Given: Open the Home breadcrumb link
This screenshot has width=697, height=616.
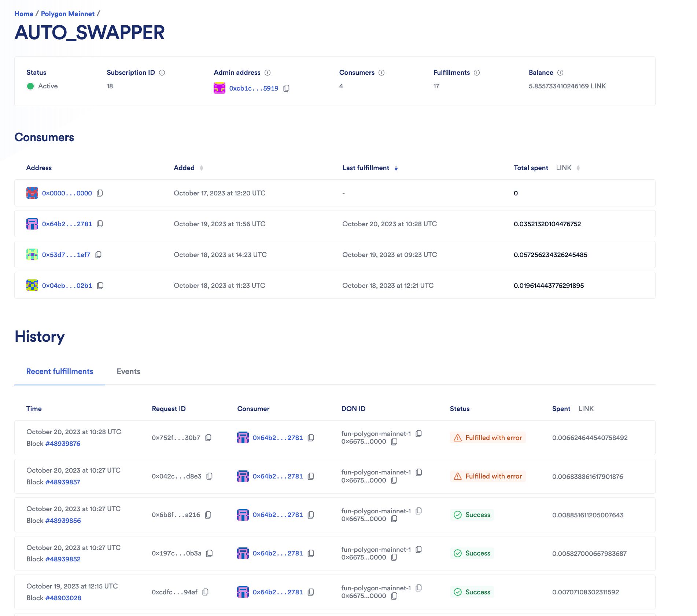Looking at the screenshot, I should (x=24, y=14).
